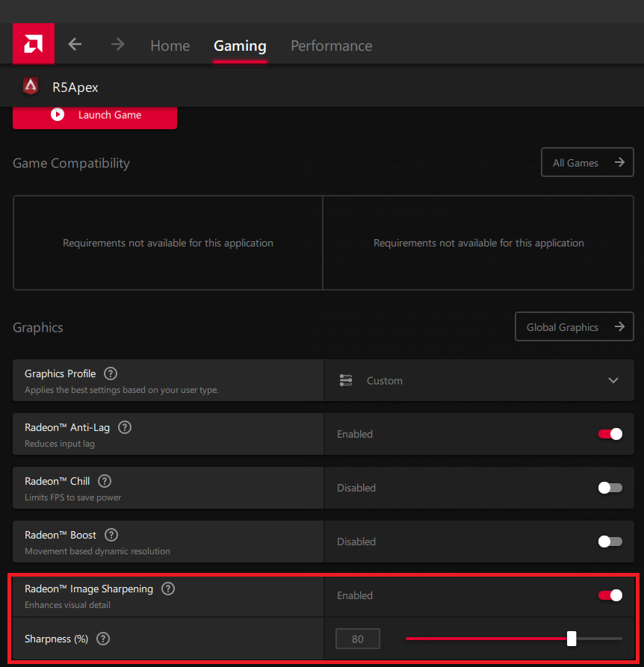Open Global Graphics settings

coord(575,326)
